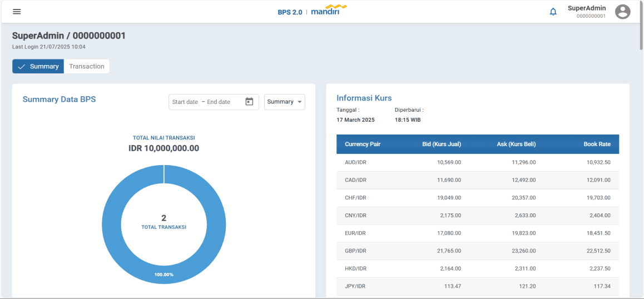Viewport: 644px width, 299px height.
Task: Click the SuperAdmin username in header
Action: pos(587,8)
